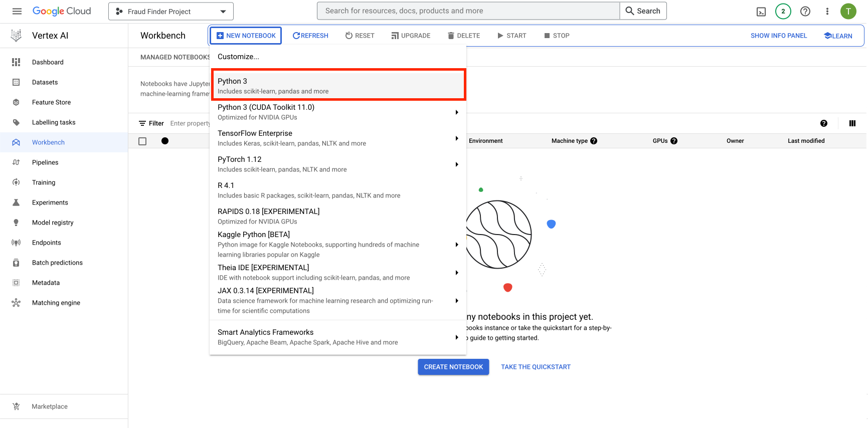Expand Theia IDE submenu arrow
This screenshot has height=428, width=868.
(x=456, y=273)
